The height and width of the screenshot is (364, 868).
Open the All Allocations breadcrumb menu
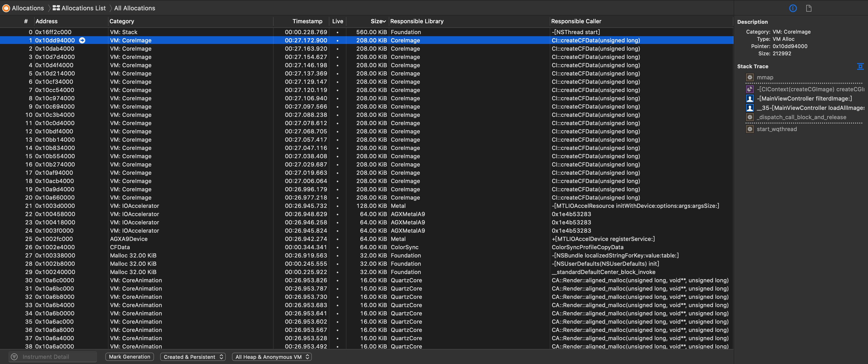[x=134, y=8]
